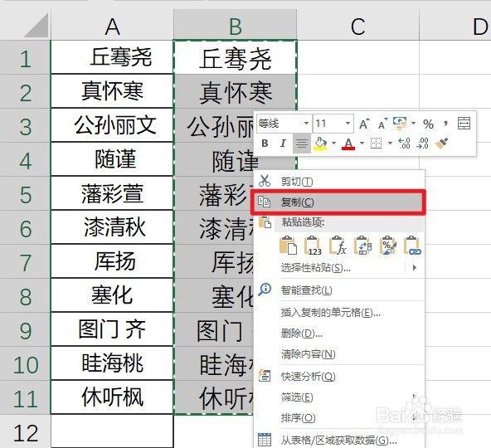Select row 5 header
The height and width of the screenshot is (448, 491).
coord(25,194)
